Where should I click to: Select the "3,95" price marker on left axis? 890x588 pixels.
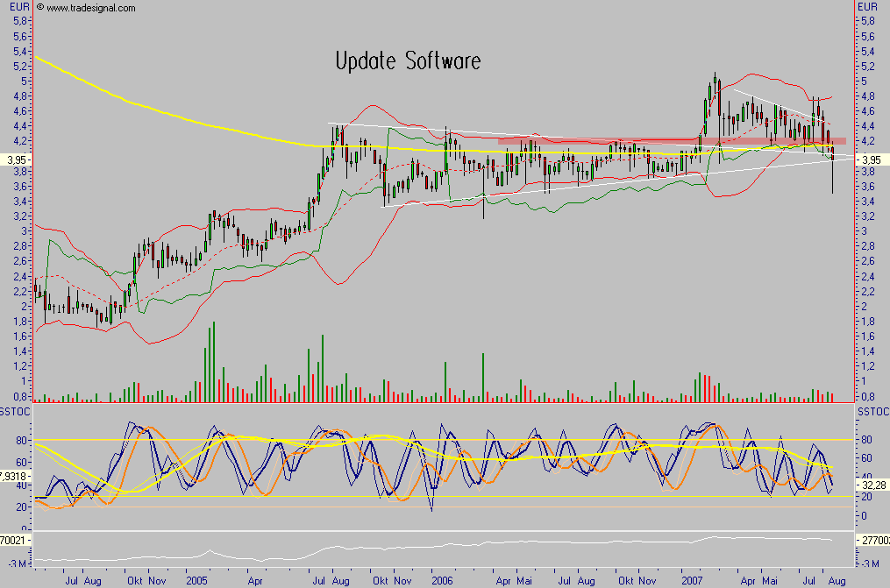(15, 160)
